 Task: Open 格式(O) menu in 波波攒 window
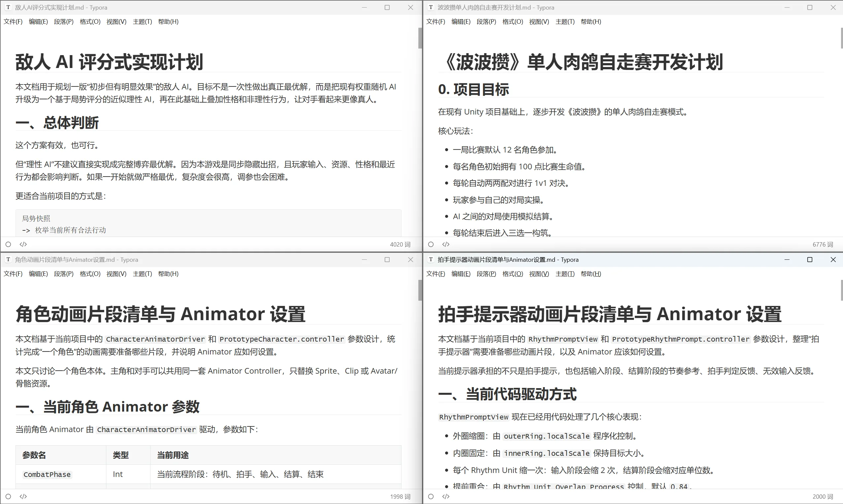pyautogui.click(x=513, y=22)
